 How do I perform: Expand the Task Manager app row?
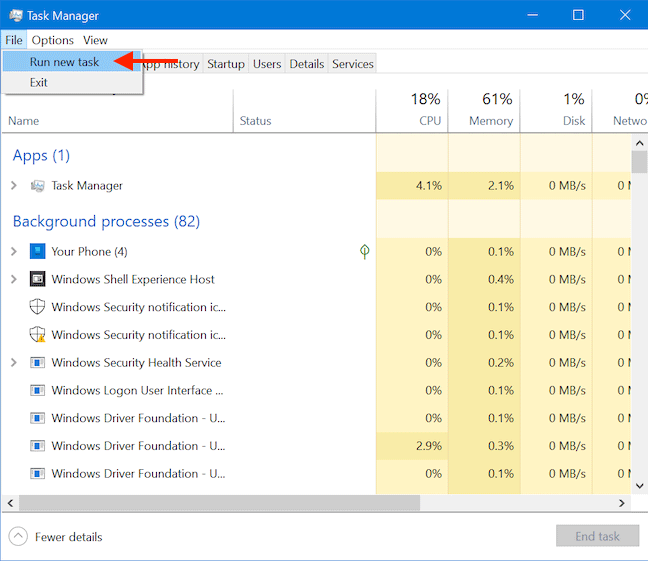14,186
